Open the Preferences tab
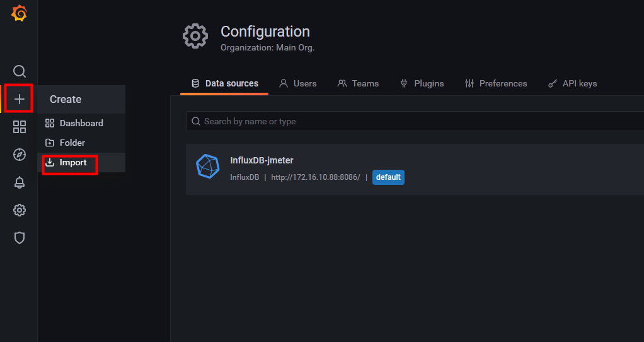 point(496,83)
